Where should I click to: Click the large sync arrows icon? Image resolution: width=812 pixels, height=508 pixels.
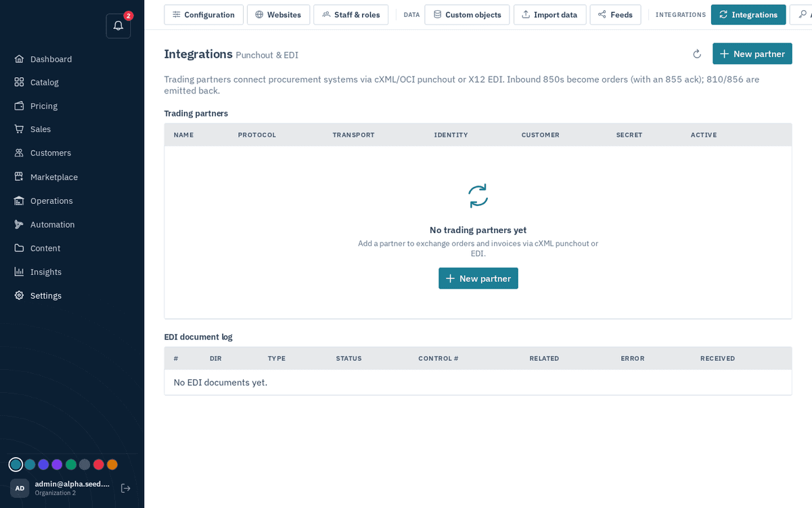pyautogui.click(x=478, y=196)
